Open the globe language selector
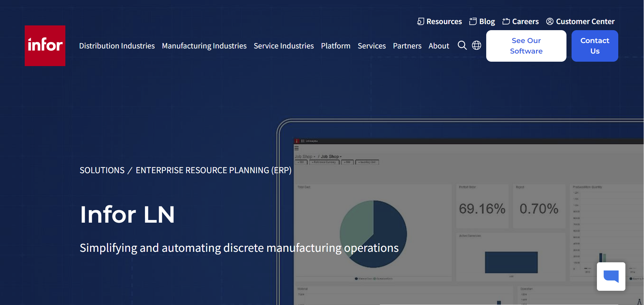The image size is (644, 305). pyautogui.click(x=476, y=45)
